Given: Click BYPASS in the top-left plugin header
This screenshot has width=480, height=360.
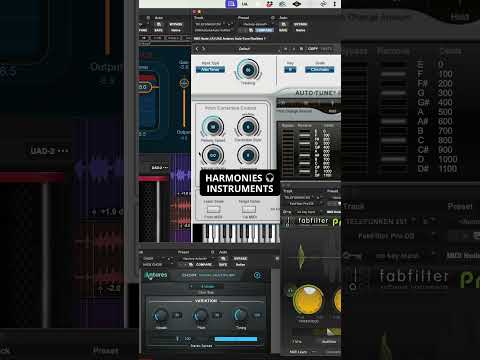Looking at the screenshot, I should (176, 24).
